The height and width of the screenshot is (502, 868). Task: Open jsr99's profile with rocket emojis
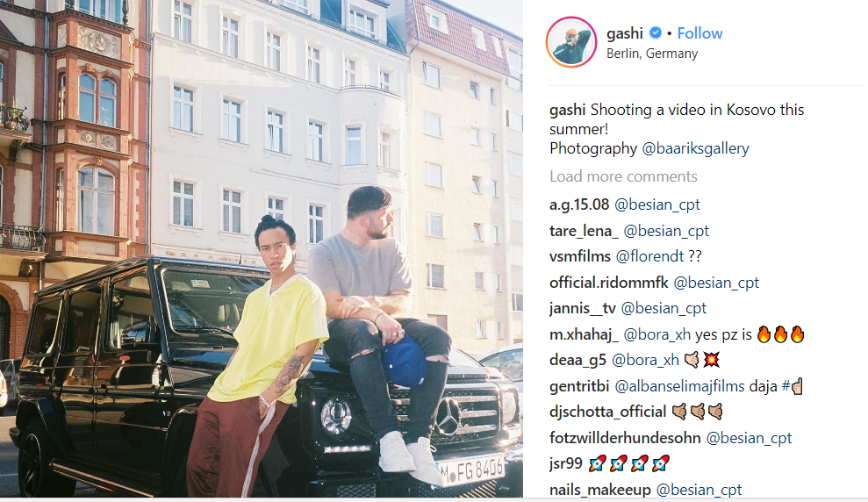coord(566,463)
